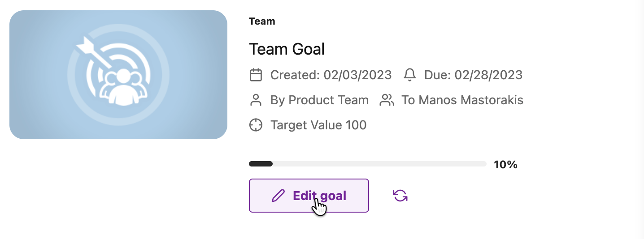644x239 pixels.
Task: Click the archery target graphic in thumbnail
Action: click(x=118, y=75)
